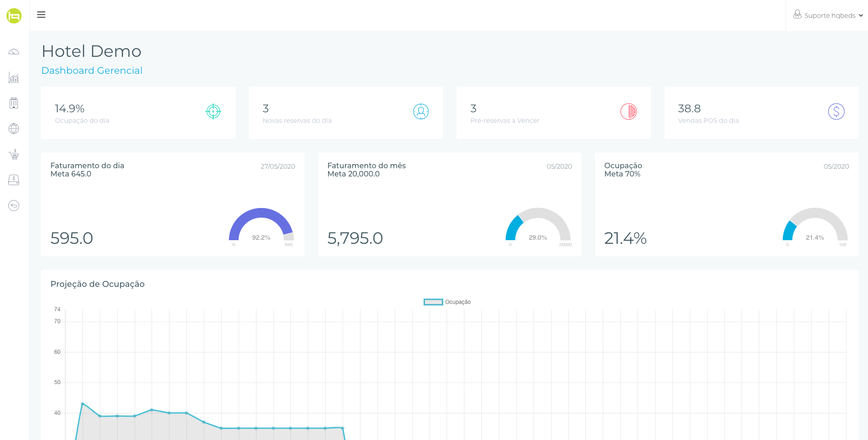Toggle the Ocupação chart legend item
868x440 pixels.
[448, 302]
